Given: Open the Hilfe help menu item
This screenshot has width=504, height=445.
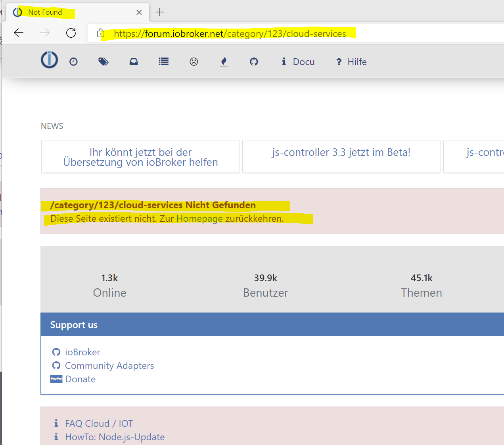Looking at the screenshot, I should (x=351, y=61).
